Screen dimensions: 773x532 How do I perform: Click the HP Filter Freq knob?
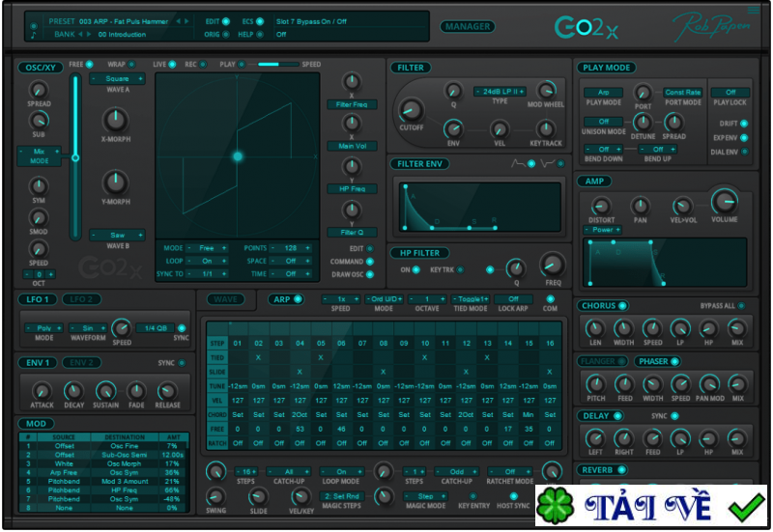(553, 265)
